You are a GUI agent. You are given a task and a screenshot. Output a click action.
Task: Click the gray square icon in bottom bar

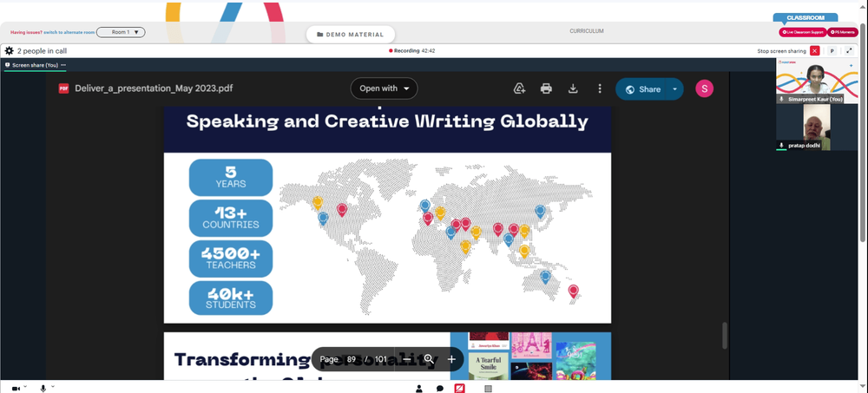pyautogui.click(x=488, y=389)
